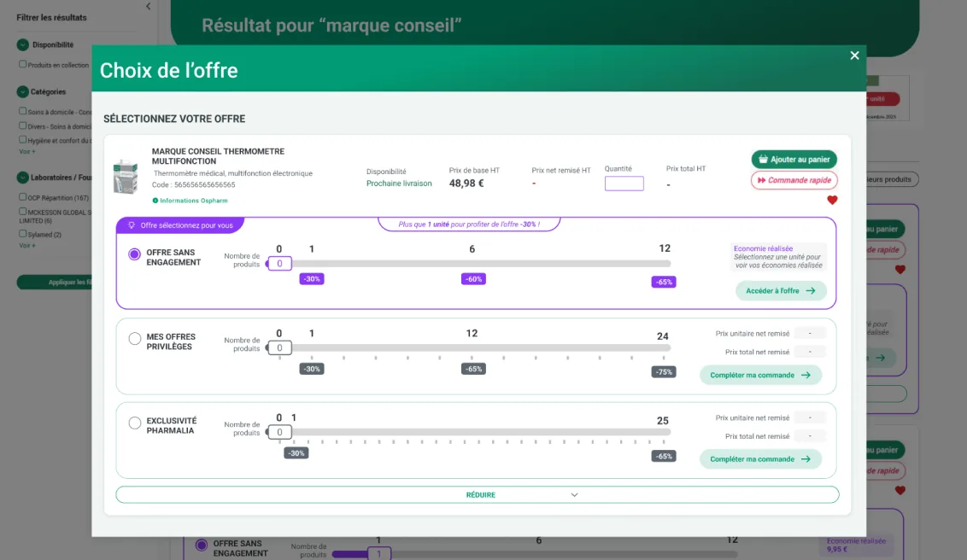The height and width of the screenshot is (560, 967).
Task: Click the product thumbnail of the thermometer
Action: point(126,176)
